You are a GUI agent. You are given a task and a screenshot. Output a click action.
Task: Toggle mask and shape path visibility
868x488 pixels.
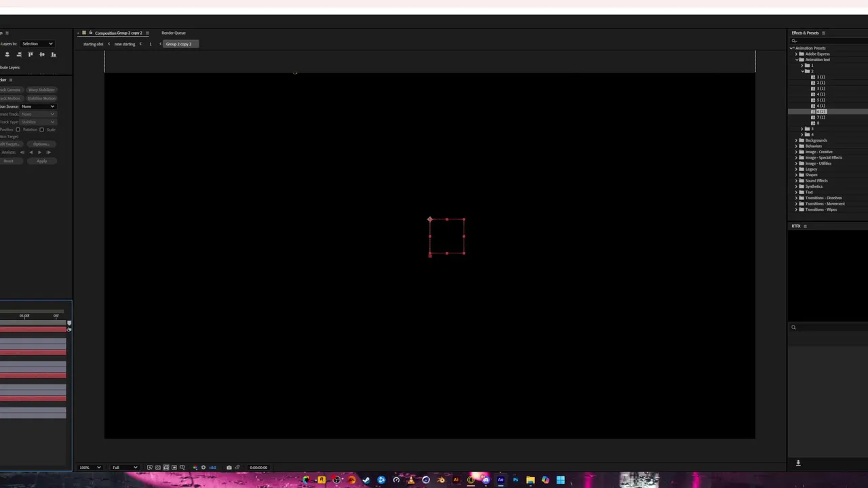(x=166, y=468)
